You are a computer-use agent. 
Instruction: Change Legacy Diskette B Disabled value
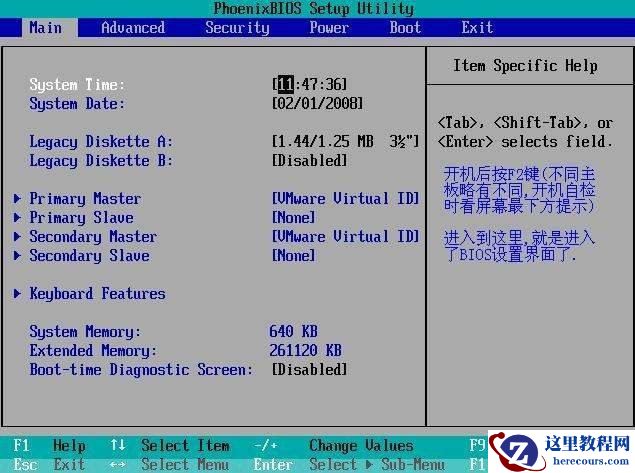pos(310,160)
